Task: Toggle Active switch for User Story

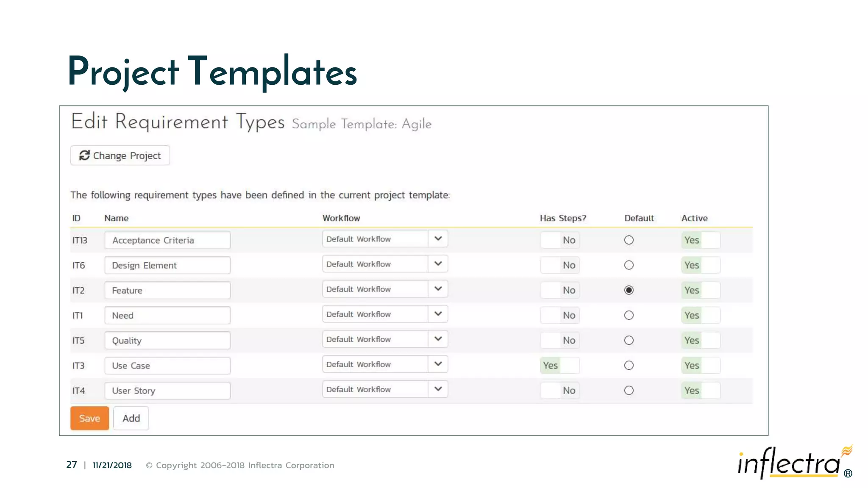Action: [701, 390]
